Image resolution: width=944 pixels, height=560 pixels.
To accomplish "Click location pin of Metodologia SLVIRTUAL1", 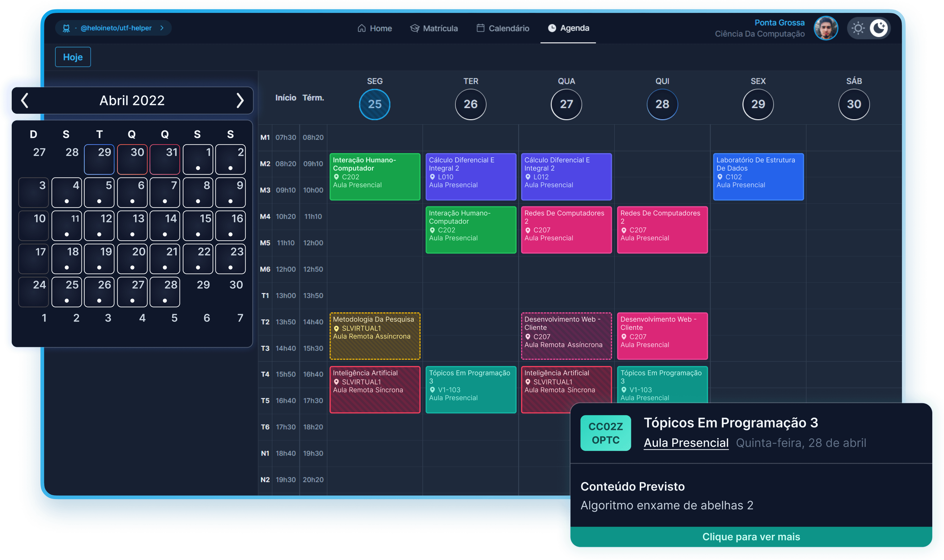I will coord(336,328).
